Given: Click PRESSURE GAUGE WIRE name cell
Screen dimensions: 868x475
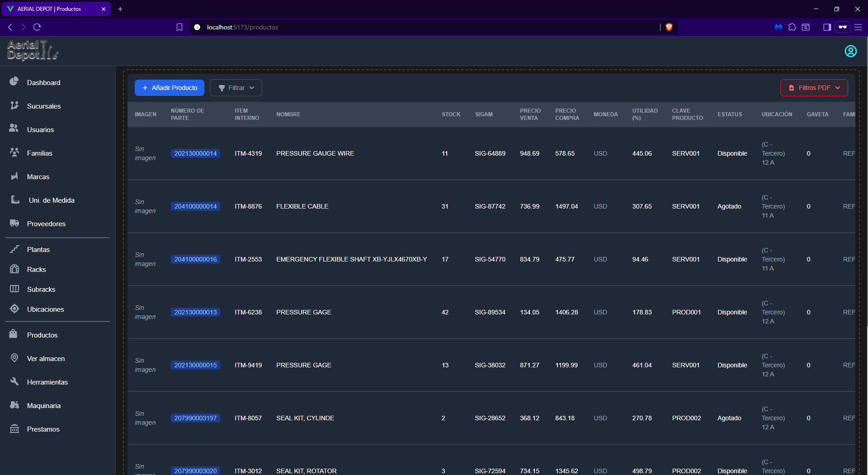Looking at the screenshot, I should coord(315,153).
